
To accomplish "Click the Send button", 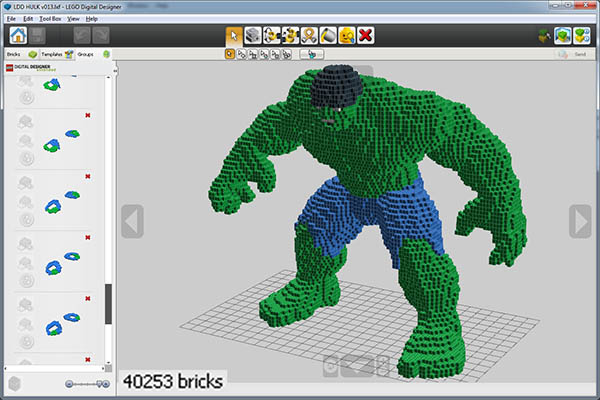I will pyautogui.click(x=578, y=54).
